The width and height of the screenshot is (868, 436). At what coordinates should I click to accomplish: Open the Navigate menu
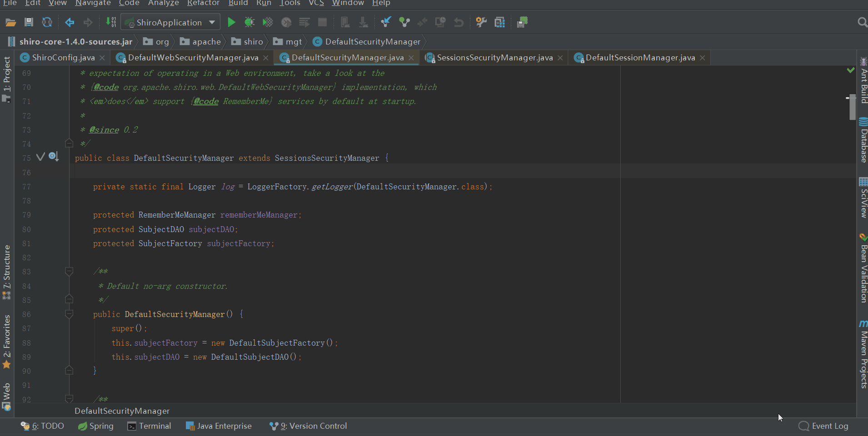point(93,3)
